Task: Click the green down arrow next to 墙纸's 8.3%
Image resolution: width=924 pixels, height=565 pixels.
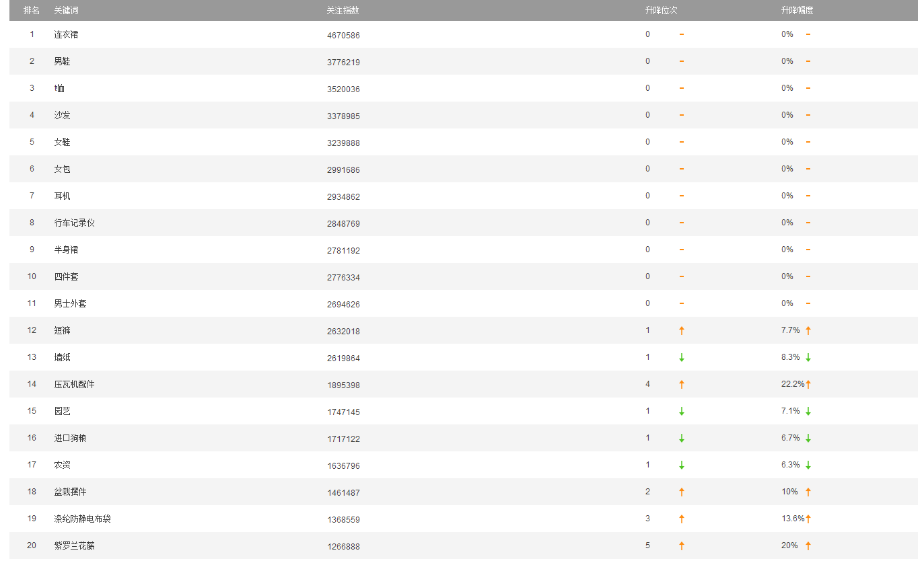Action: pyautogui.click(x=808, y=357)
